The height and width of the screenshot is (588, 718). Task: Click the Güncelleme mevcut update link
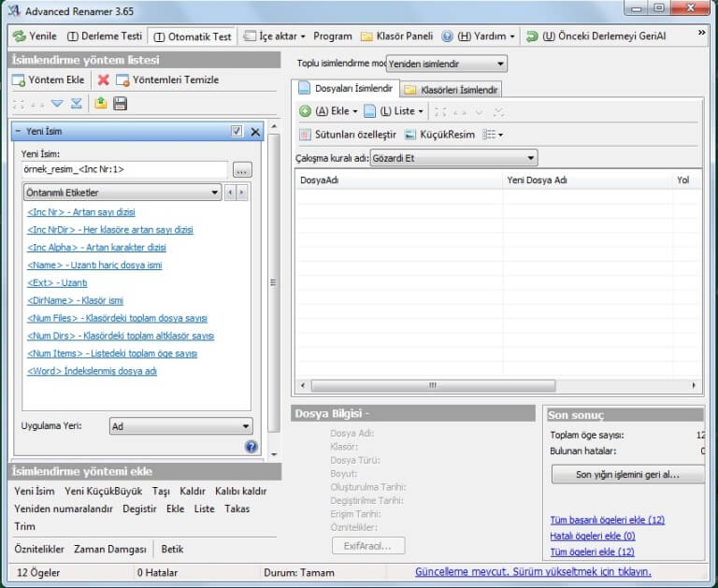point(533,572)
